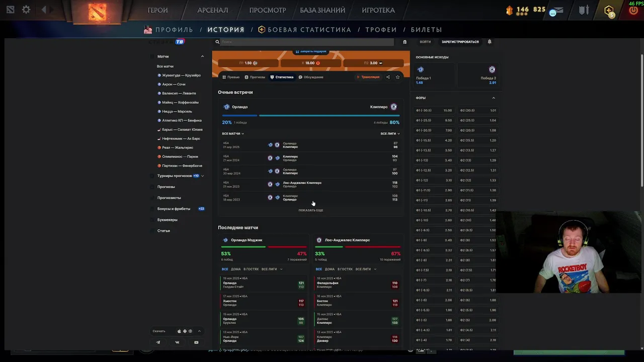Image resolution: width=644 pixels, height=362 pixels.
Task: Open the VK social link icon
Action: click(x=177, y=342)
